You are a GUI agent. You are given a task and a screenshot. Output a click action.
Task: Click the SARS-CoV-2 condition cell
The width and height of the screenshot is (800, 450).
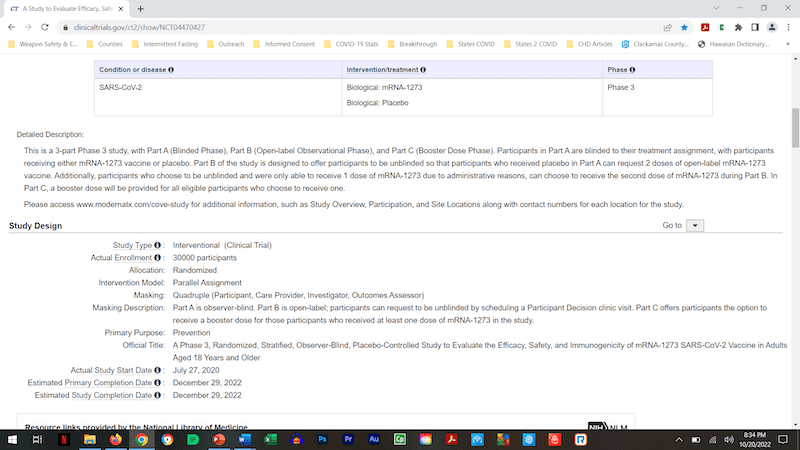(x=120, y=88)
